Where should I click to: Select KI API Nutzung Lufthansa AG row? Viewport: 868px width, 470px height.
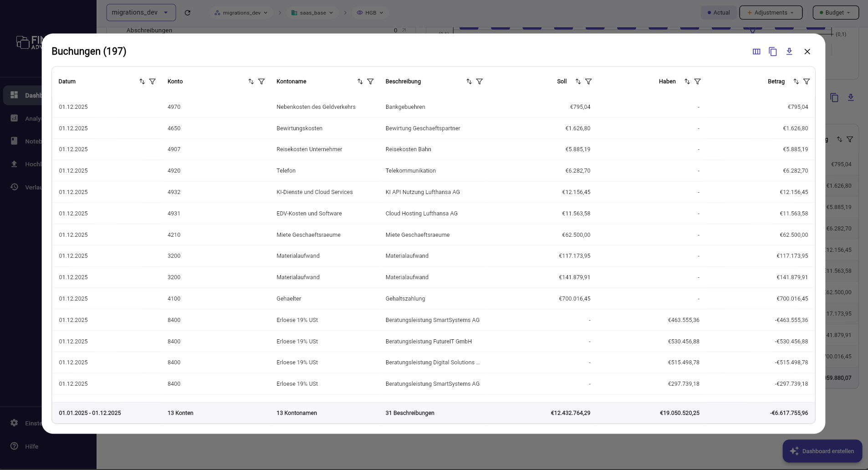pyautogui.click(x=434, y=192)
